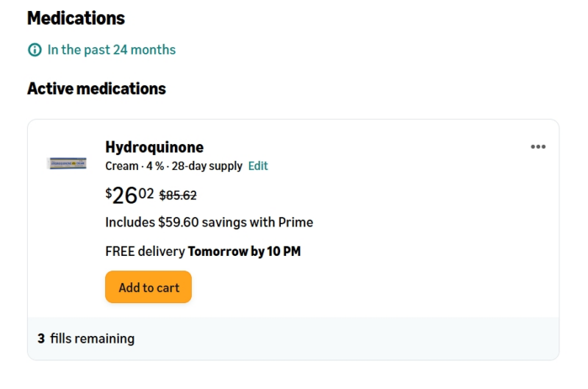Click the '3 fills remaining' footer
588x389 pixels.
tap(86, 339)
